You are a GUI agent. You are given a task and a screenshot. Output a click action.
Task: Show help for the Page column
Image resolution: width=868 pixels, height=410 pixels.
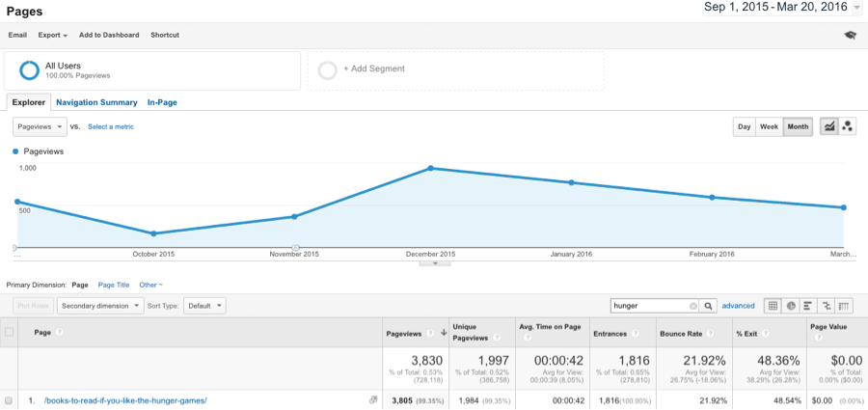click(60, 333)
